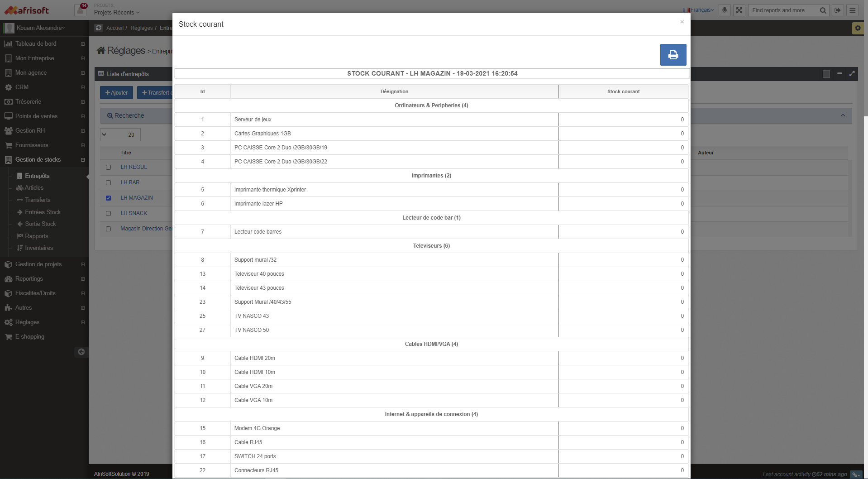Toggle fullscreen with the expand arrows icon

tap(739, 10)
